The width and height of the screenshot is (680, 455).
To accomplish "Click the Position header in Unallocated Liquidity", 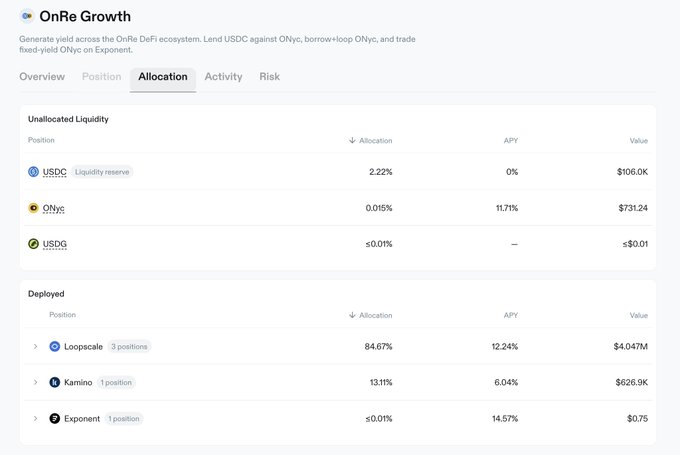I will pos(41,140).
